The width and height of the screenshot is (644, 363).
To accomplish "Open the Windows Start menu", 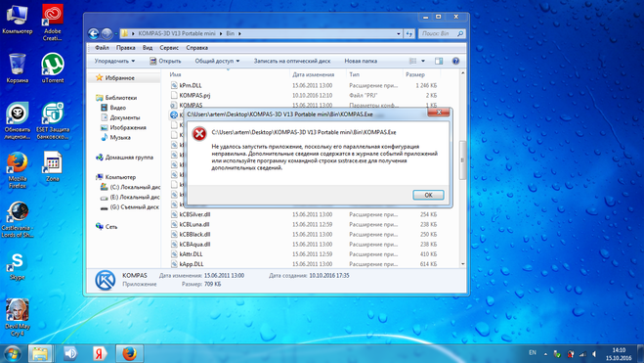I will click(13, 353).
